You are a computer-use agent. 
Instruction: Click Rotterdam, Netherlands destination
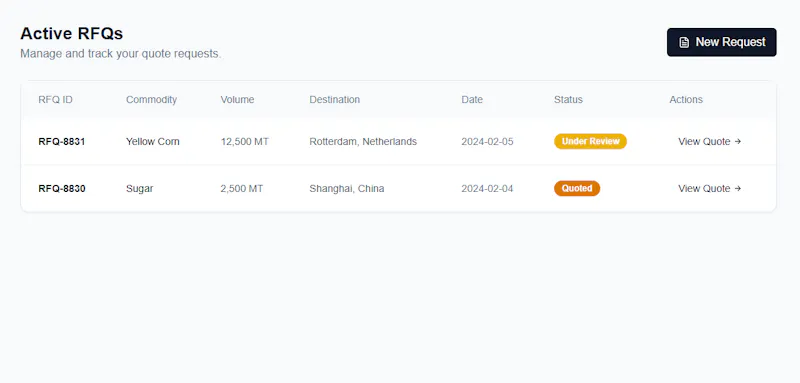[x=363, y=142]
